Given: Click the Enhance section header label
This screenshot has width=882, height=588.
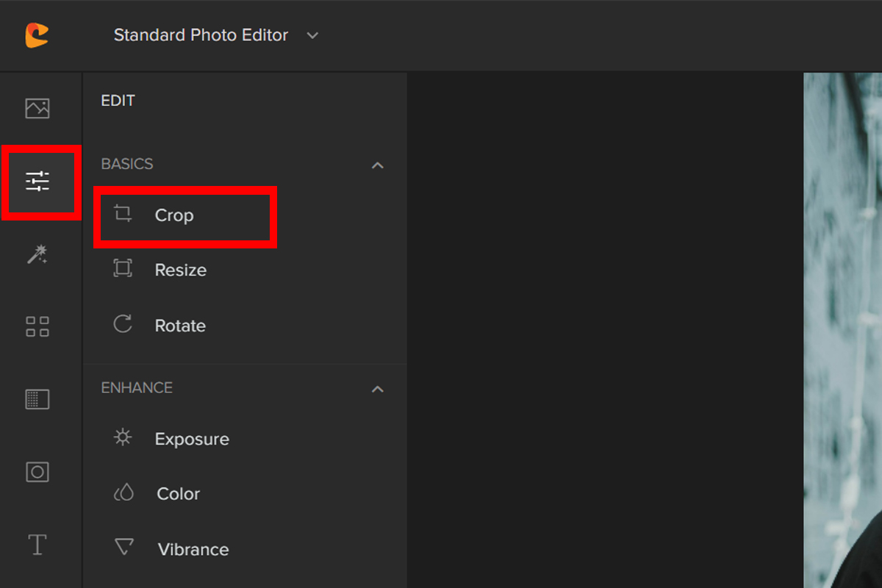Looking at the screenshot, I should coord(137,387).
